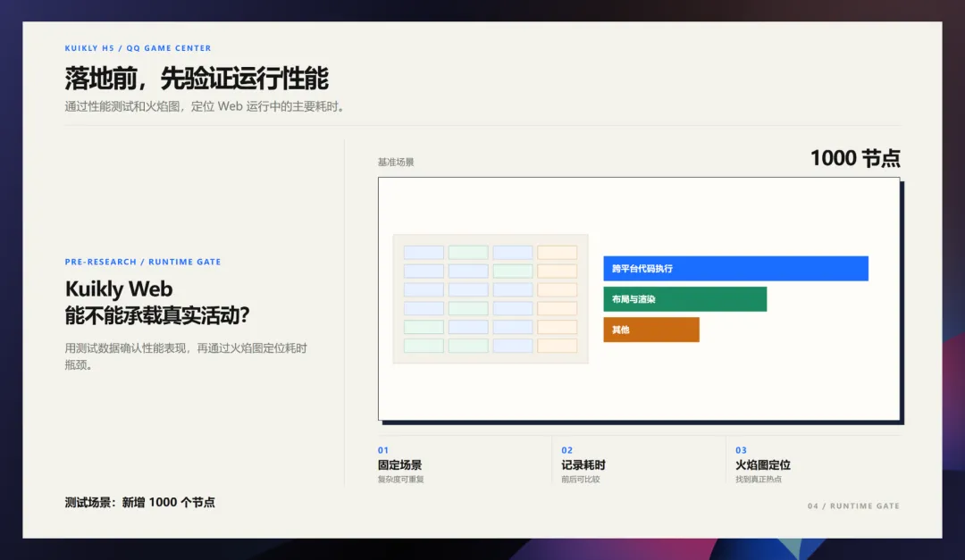Image resolution: width=965 pixels, height=560 pixels.
Task: Click the node grid illustration beside the bars
Action: [x=491, y=299]
